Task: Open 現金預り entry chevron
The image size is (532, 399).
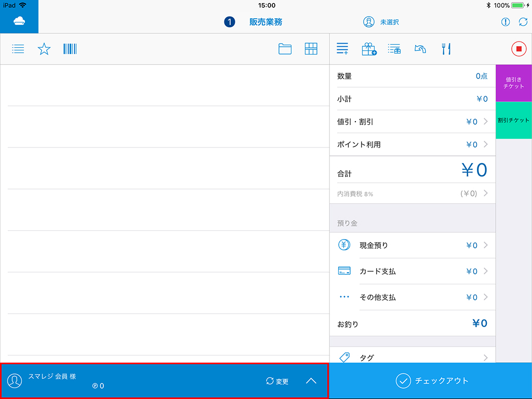Action: 486,245
